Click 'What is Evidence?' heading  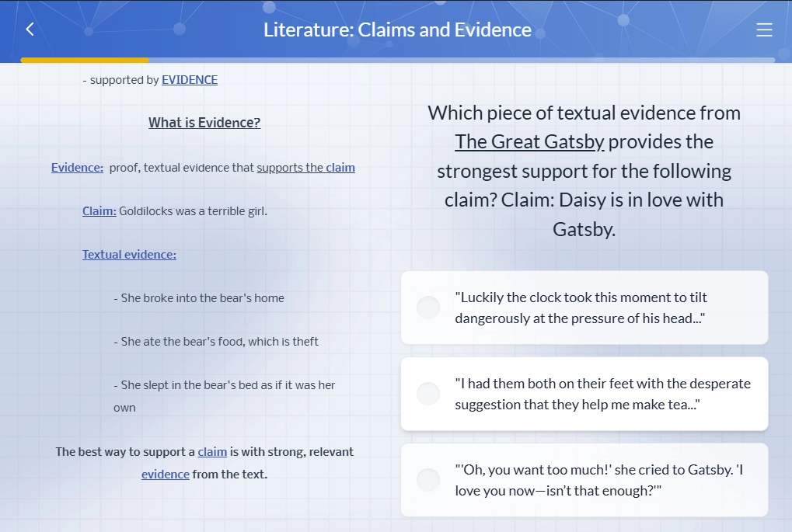pyautogui.click(x=204, y=123)
